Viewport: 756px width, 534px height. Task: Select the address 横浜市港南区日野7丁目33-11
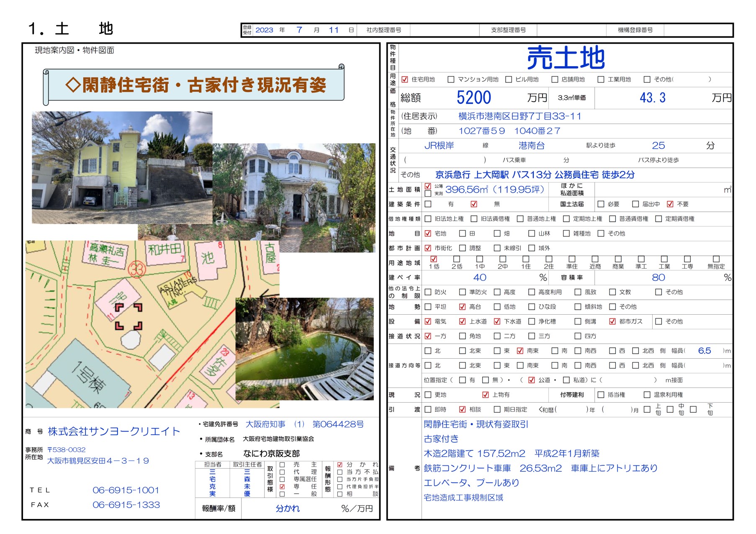click(519, 116)
